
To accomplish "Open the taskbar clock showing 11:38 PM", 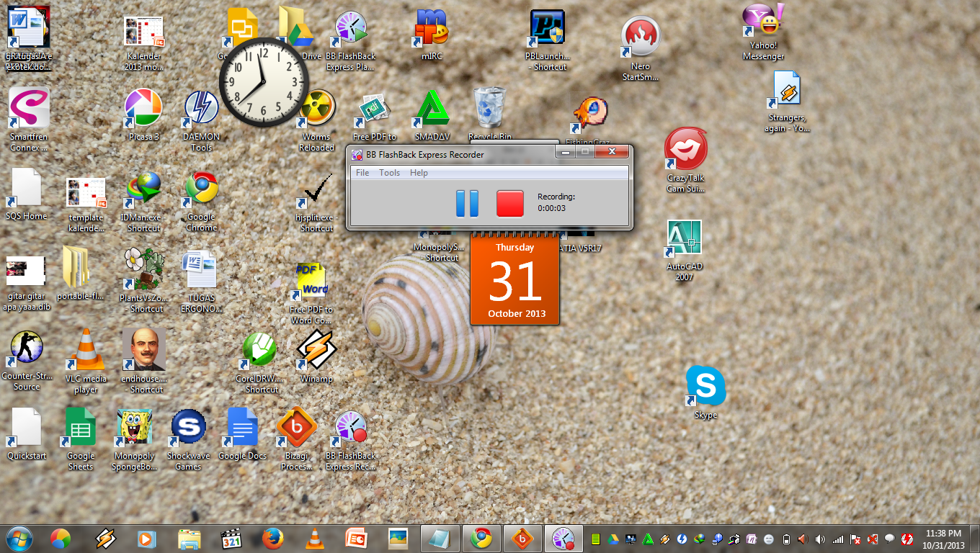I will (x=943, y=539).
